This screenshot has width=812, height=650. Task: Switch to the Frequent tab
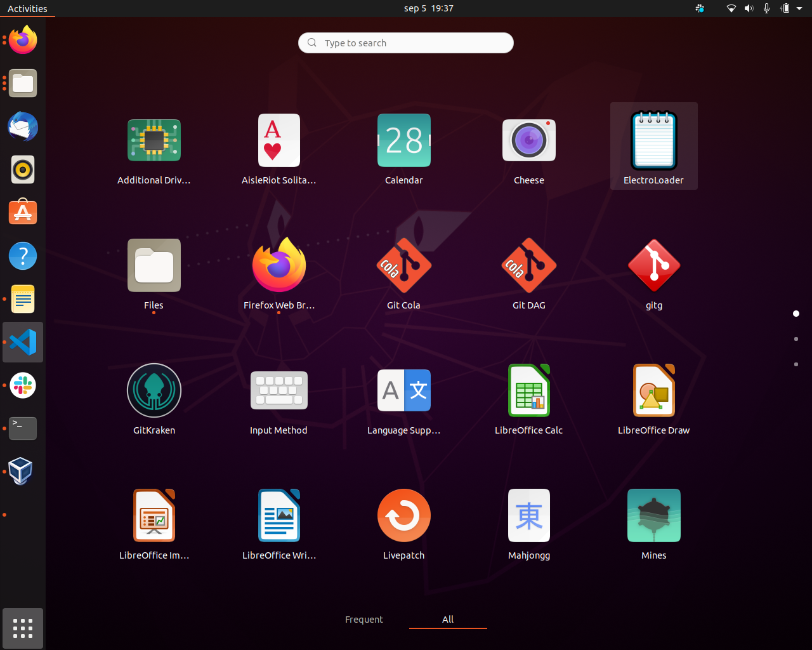pyautogui.click(x=364, y=620)
